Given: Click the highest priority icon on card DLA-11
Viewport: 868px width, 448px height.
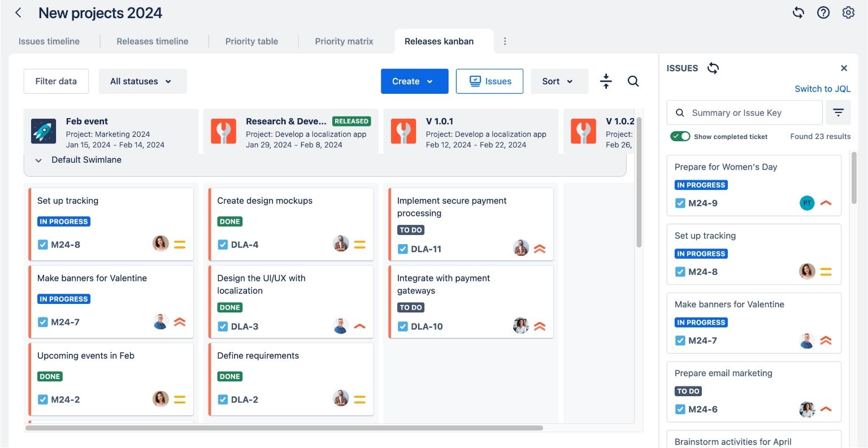Looking at the screenshot, I should tap(540, 249).
